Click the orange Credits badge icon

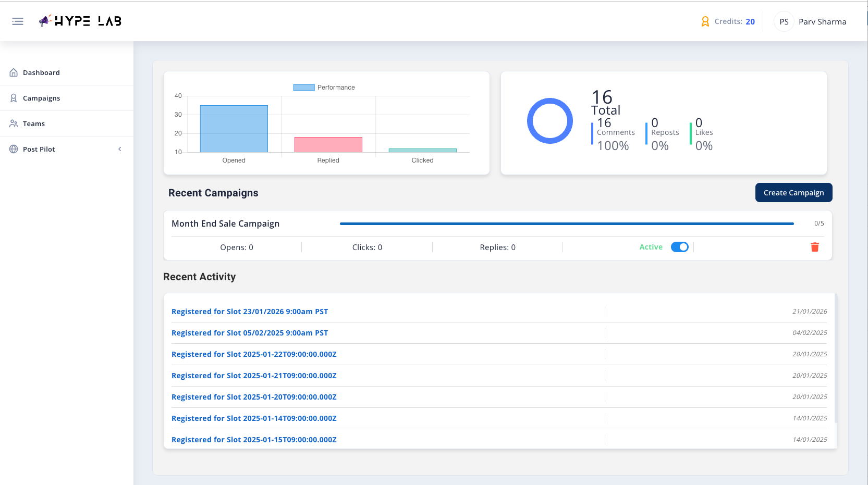(x=705, y=21)
